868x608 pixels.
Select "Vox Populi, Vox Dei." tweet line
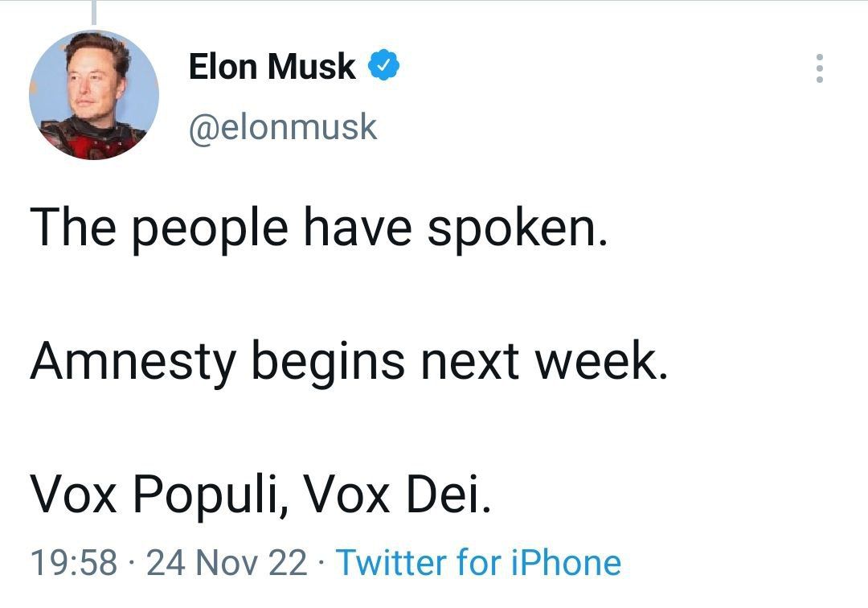[260, 495]
